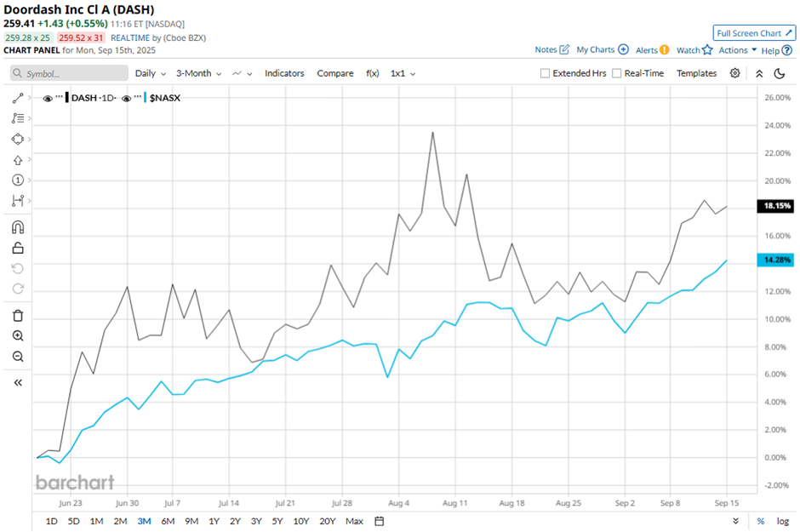The width and height of the screenshot is (800, 532).
Task: Click the Notes edit icon
Action: pyautogui.click(x=564, y=49)
